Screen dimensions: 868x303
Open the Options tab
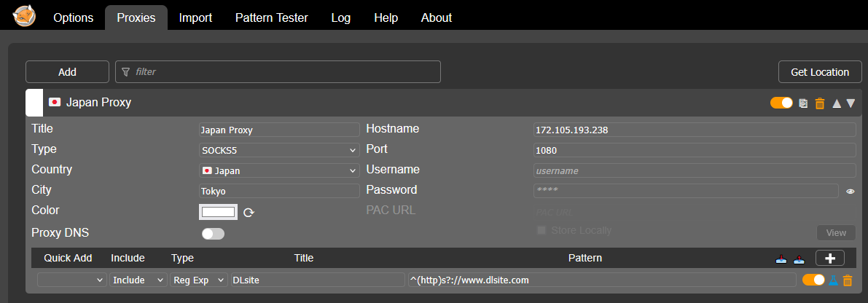coord(73,17)
